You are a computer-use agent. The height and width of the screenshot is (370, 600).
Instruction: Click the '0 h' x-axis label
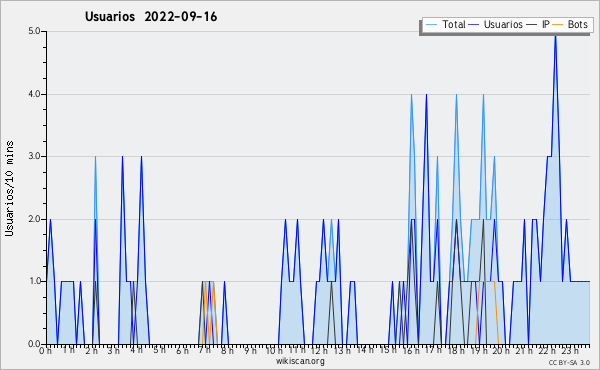pos(46,351)
